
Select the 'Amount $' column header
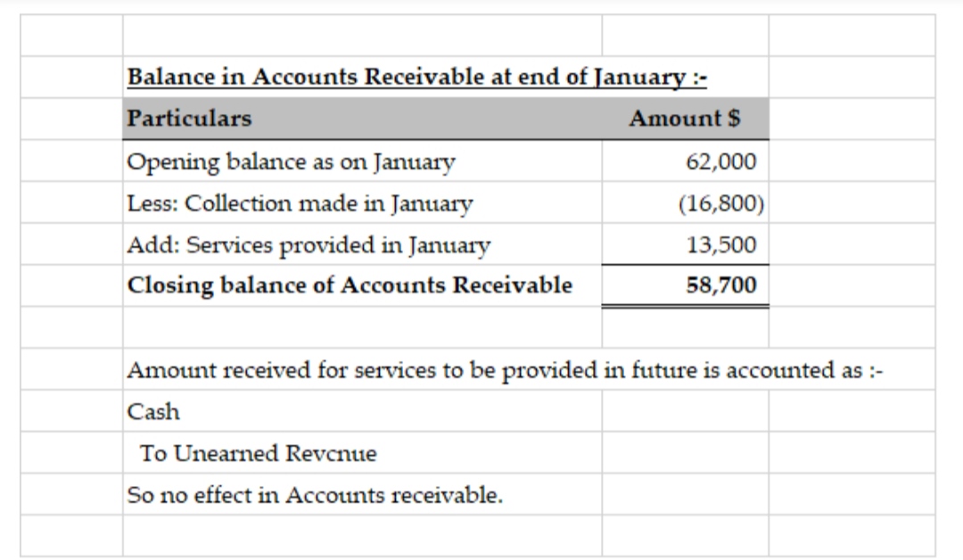[x=685, y=119]
